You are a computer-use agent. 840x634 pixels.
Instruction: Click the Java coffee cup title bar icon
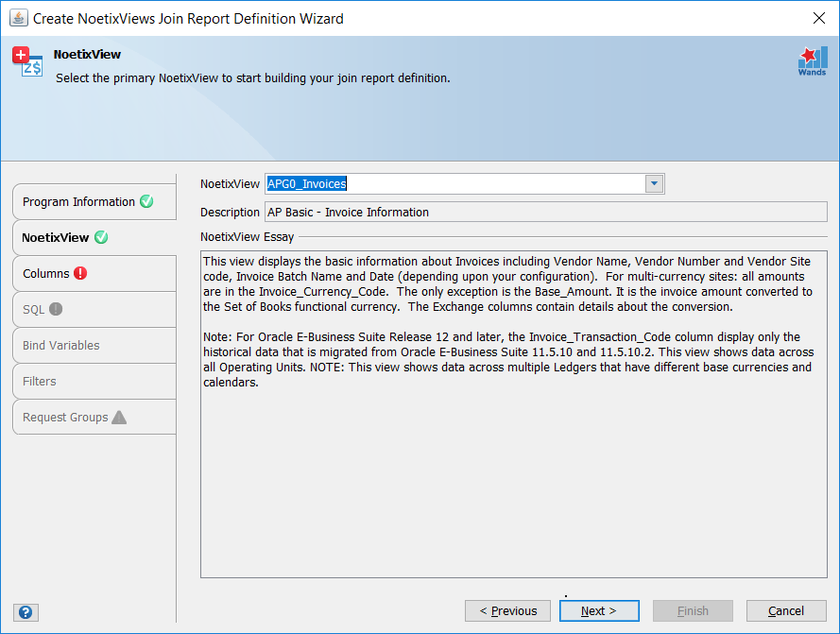pos(18,17)
